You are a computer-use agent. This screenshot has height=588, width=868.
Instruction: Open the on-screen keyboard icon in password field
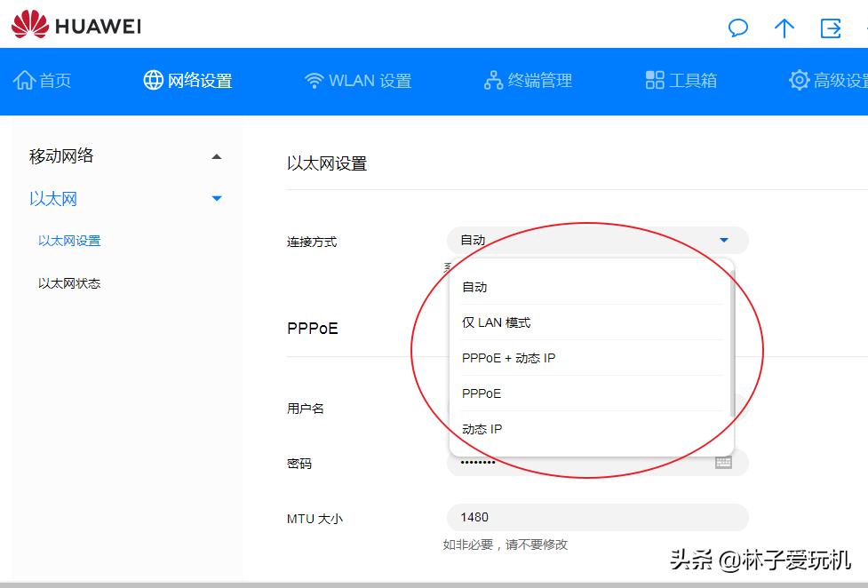(x=723, y=463)
